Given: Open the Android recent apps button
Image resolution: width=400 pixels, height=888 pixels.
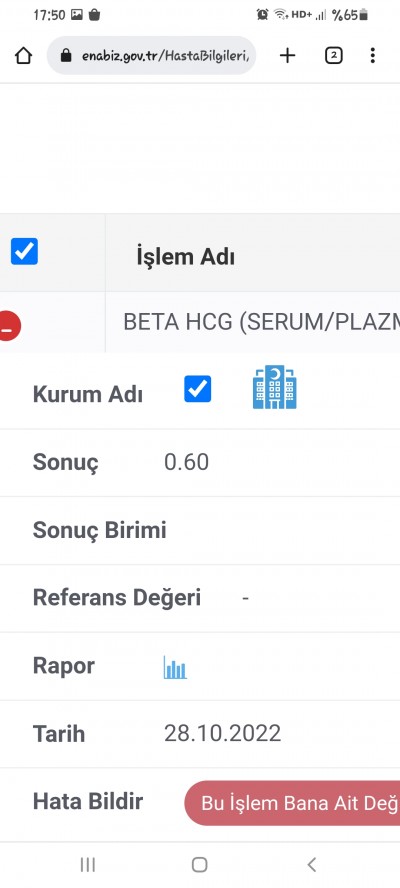Looking at the screenshot, I should [x=87, y=864].
